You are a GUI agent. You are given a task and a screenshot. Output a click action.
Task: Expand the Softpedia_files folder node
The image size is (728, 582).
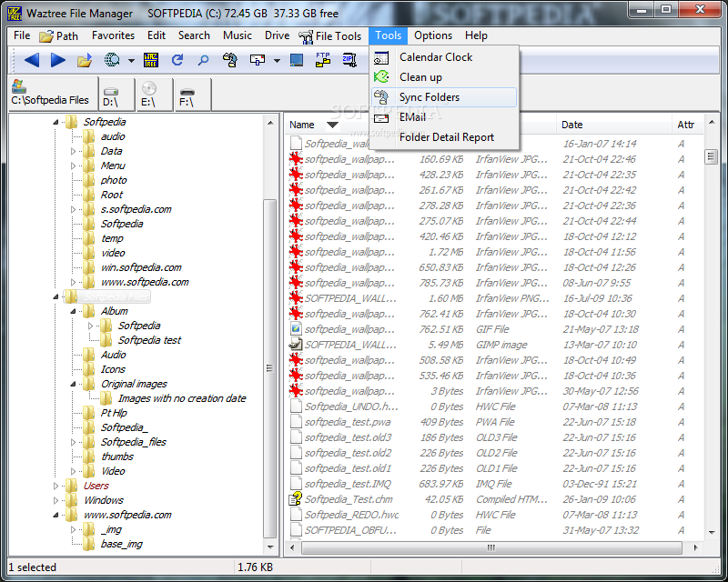(x=73, y=442)
